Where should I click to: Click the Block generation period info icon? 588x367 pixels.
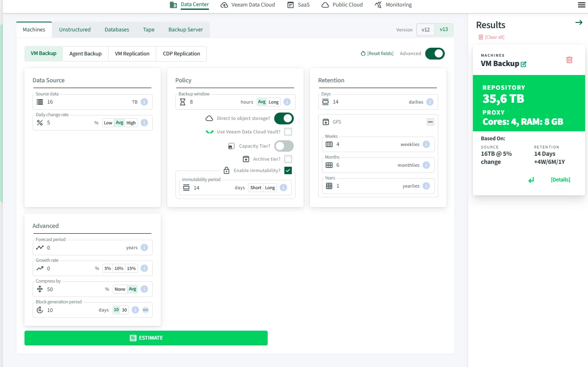pos(135,310)
